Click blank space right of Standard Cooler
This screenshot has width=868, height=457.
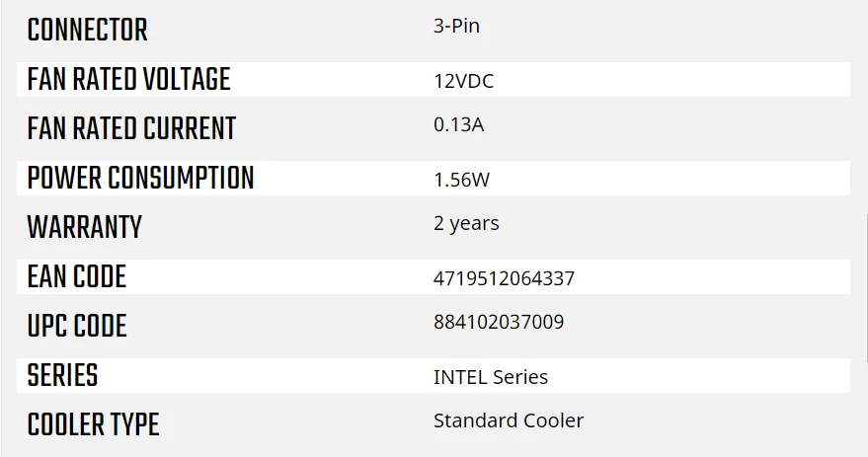[x=711, y=422]
